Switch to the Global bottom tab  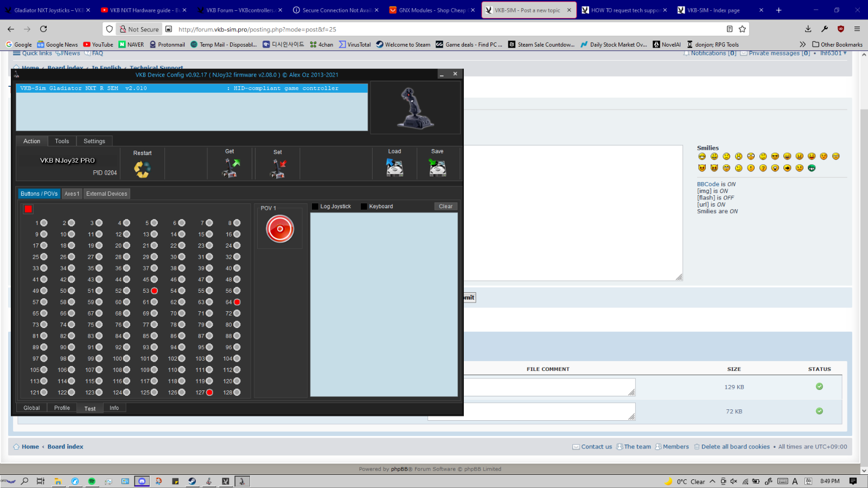(x=31, y=408)
